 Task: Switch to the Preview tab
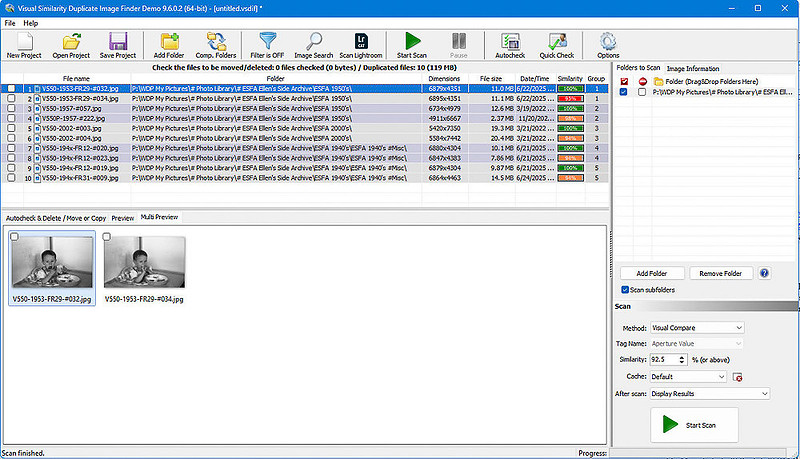pyautogui.click(x=122, y=218)
